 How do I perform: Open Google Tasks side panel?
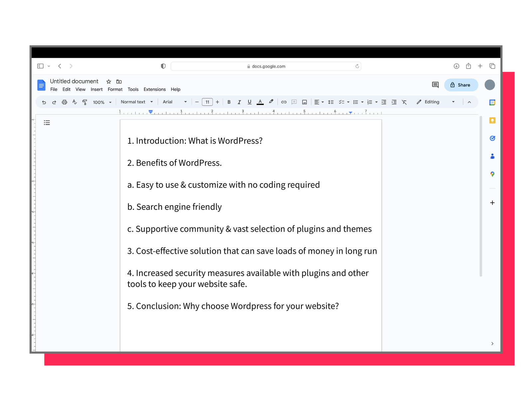click(492, 138)
